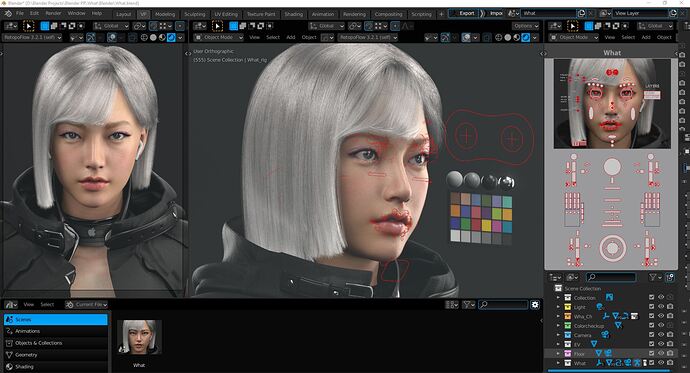Open the Window menu

pos(77,14)
